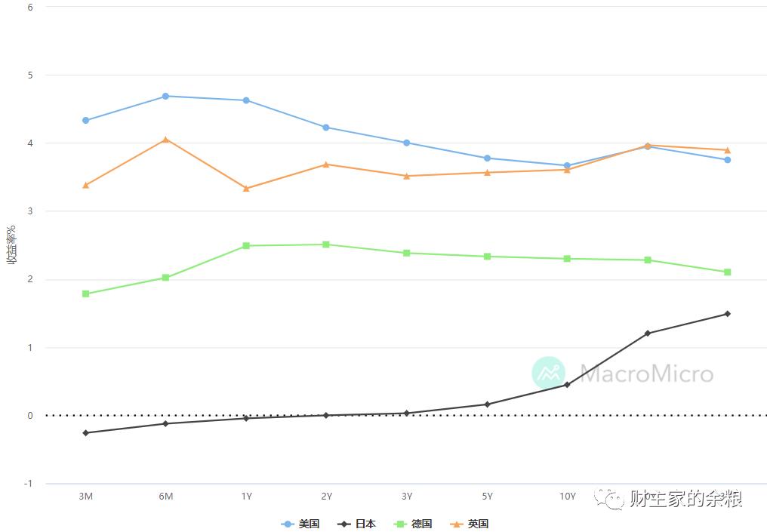The width and height of the screenshot is (767, 532).
Task: Click the 5Y x-axis label
Action: tap(487, 497)
